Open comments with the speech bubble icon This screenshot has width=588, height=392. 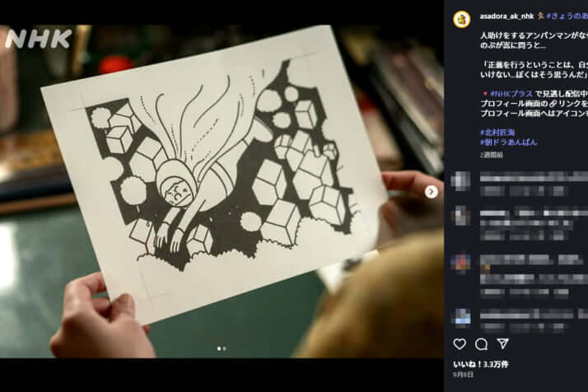481,343
